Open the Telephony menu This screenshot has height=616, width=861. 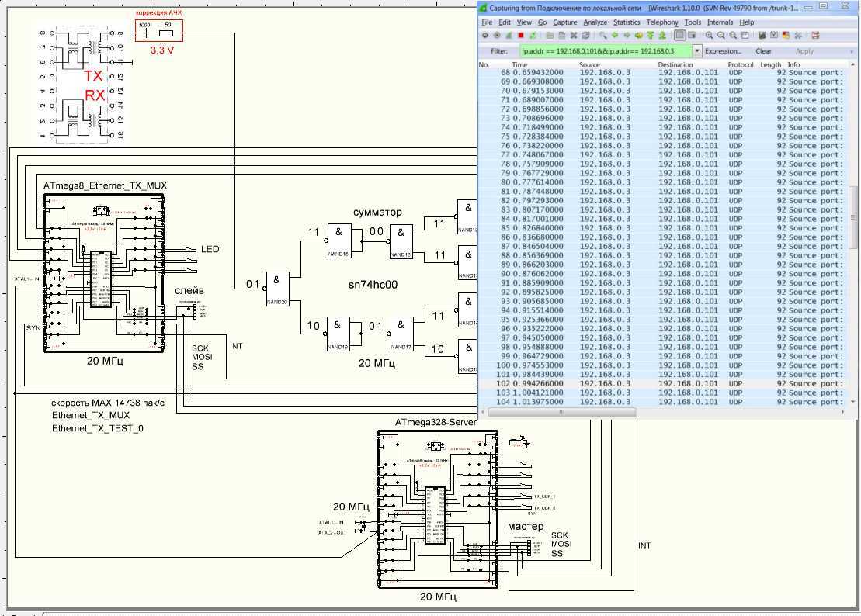pyautogui.click(x=663, y=22)
